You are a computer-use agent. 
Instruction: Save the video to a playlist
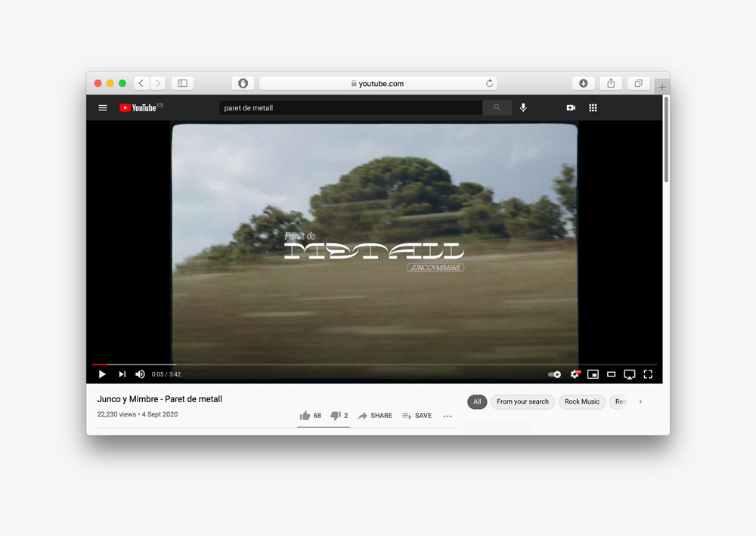pyautogui.click(x=417, y=416)
